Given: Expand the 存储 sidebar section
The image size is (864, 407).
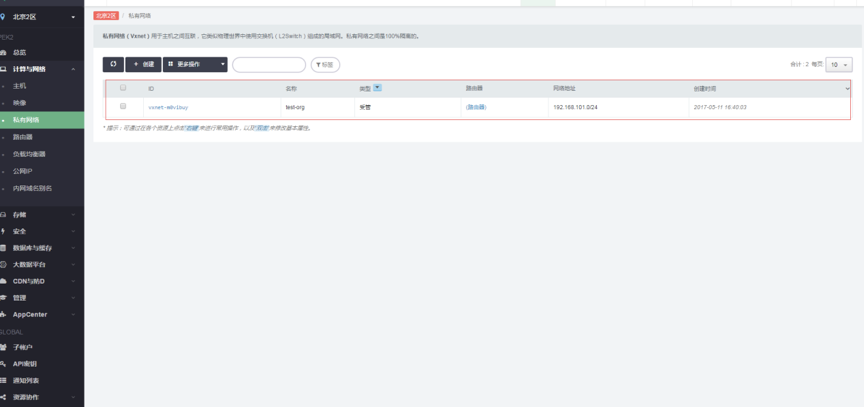Looking at the screenshot, I should tap(40, 214).
